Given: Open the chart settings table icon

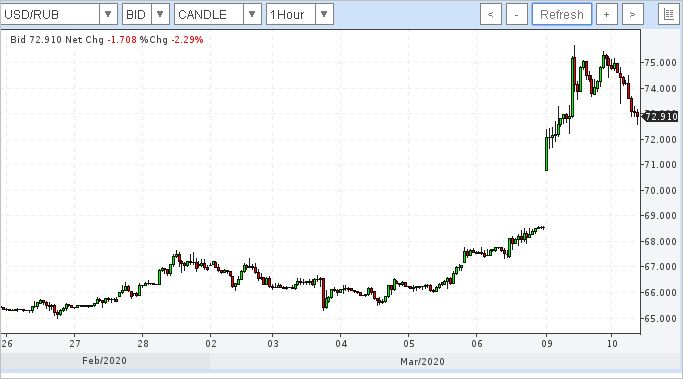Looking at the screenshot, I should pos(669,14).
